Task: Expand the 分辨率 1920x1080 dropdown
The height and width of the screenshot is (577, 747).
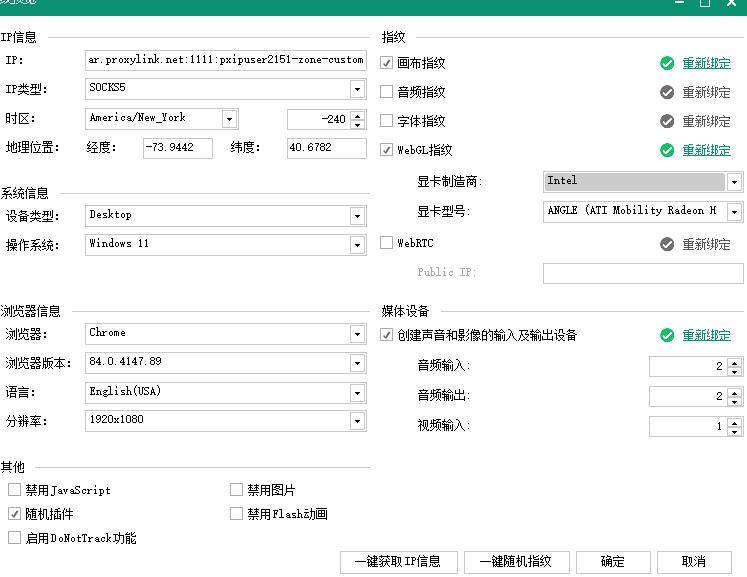Action: [x=357, y=421]
